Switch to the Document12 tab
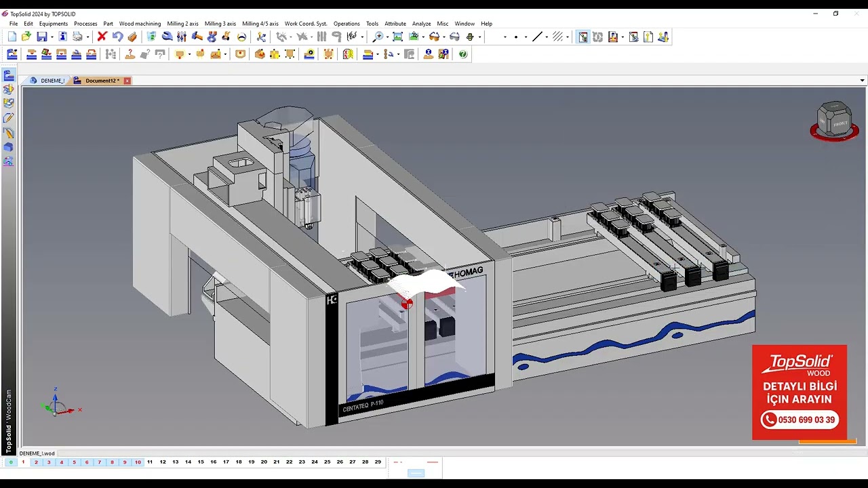Viewport: 868px width, 488px height. coord(102,81)
